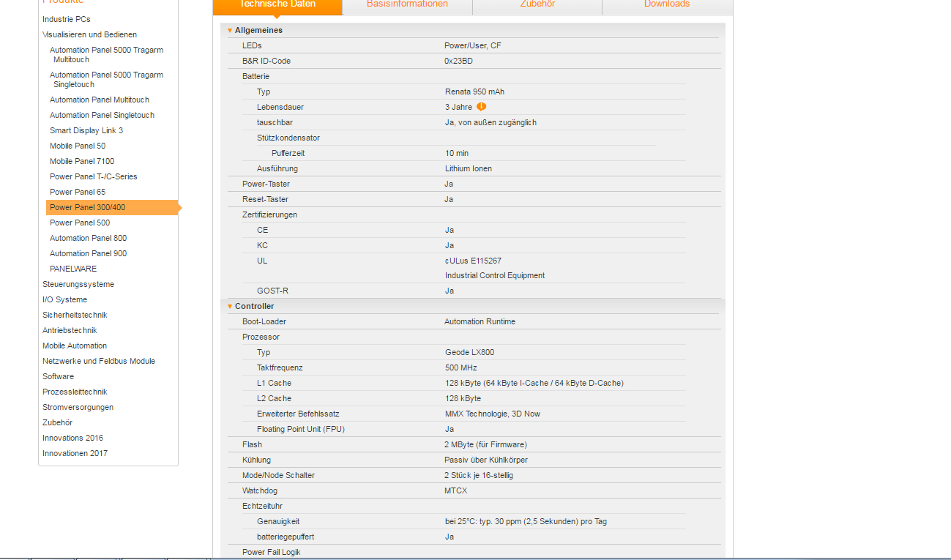Go to Antriebstechnik category
The image size is (951, 560).
pos(70,330)
